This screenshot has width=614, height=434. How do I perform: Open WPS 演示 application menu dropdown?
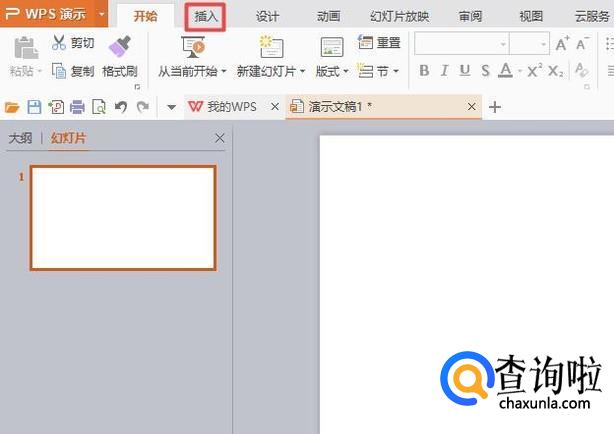tap(102, 14)
